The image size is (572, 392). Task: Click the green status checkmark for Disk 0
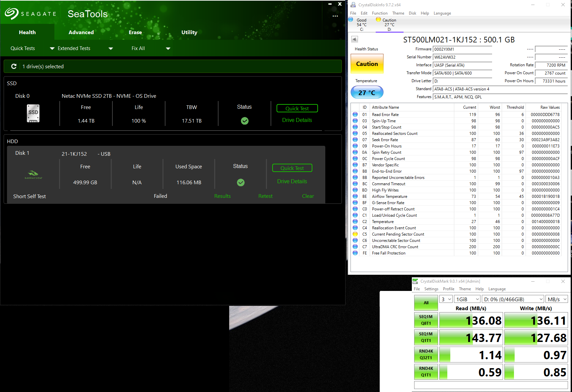(245, 121)
